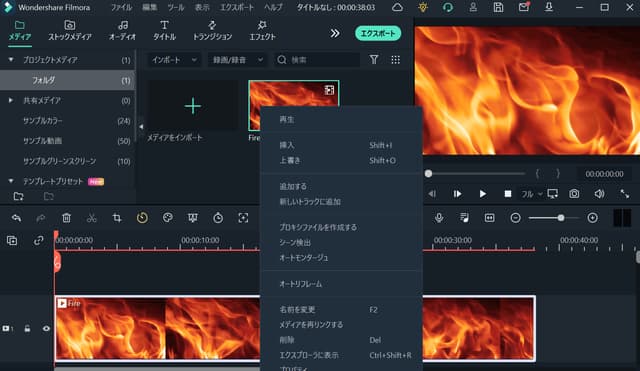This screenshot has height=371, width=640.
Task: Open the mail messages icon
Action: point(524,7)
